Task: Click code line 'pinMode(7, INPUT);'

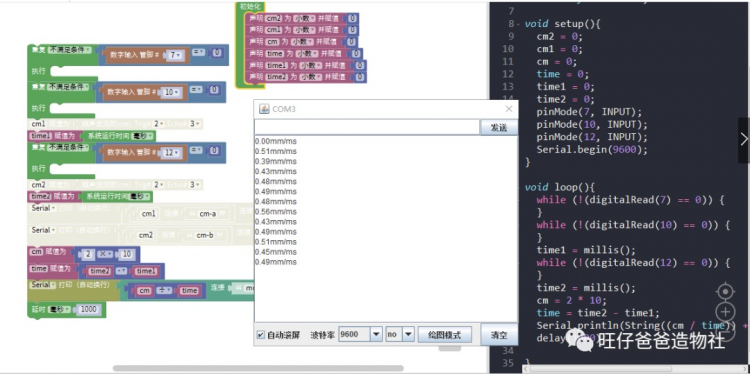Action: tap(589, 111)
